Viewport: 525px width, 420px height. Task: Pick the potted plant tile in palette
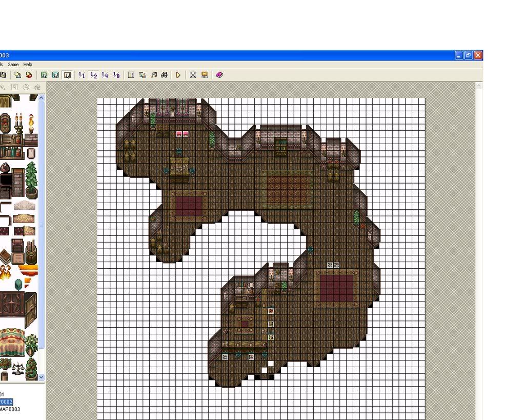click(31, 179)
